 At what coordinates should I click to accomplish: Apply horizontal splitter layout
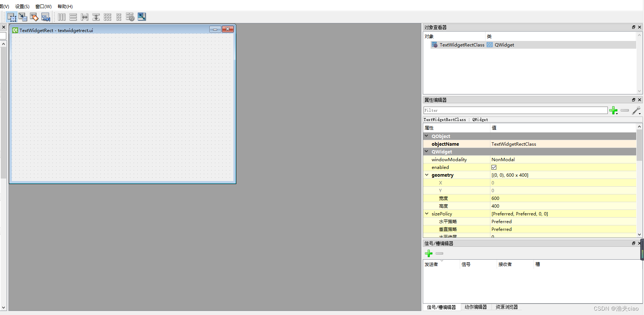point(85,17)
